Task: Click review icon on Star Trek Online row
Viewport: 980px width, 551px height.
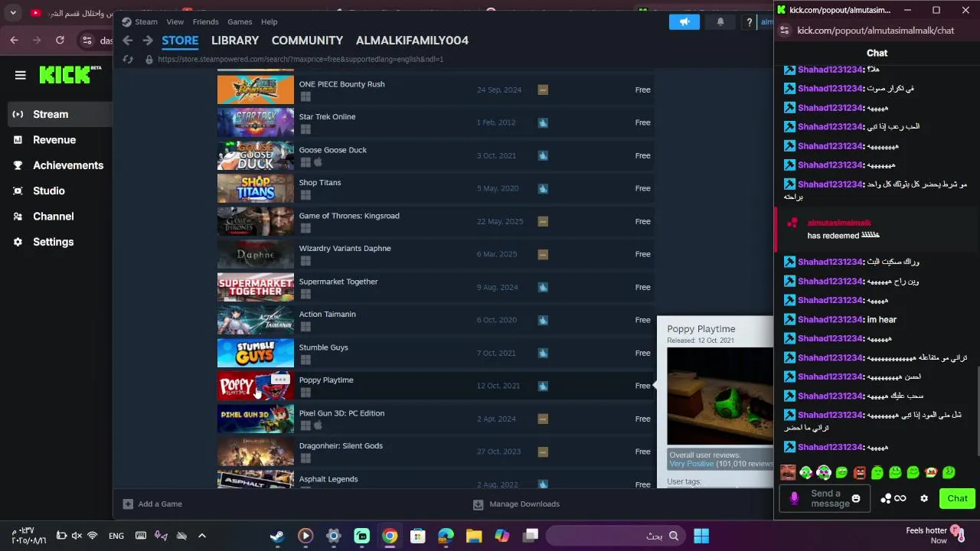Action: click(543, 122)
